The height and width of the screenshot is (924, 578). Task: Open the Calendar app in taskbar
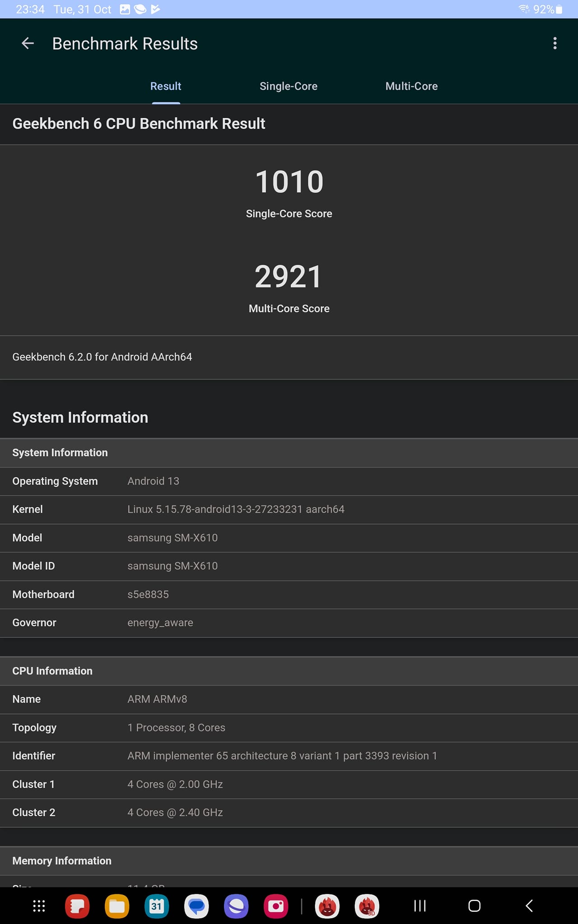(157, 906)
